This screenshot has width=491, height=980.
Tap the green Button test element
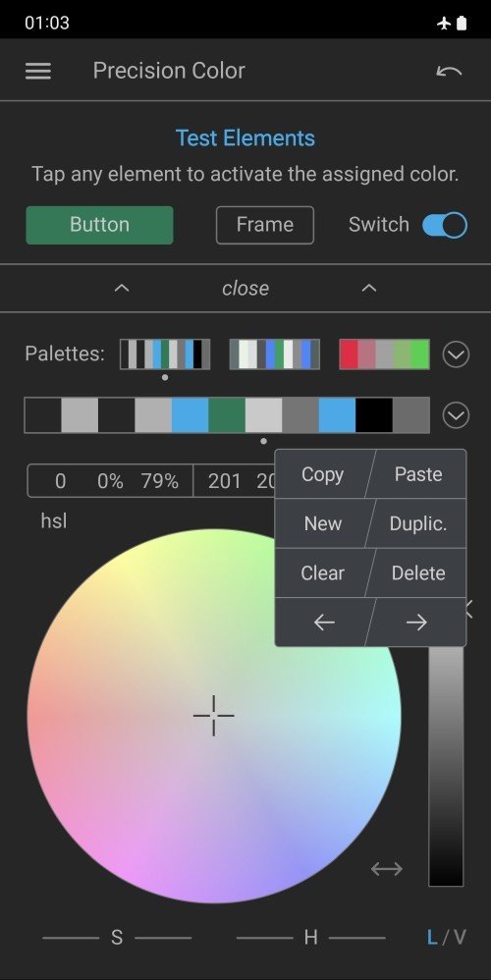tap(99, 225)
